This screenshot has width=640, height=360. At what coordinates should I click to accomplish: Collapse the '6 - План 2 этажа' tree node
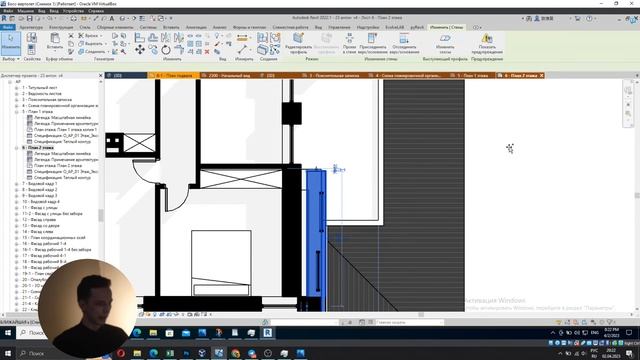[17, 147]
